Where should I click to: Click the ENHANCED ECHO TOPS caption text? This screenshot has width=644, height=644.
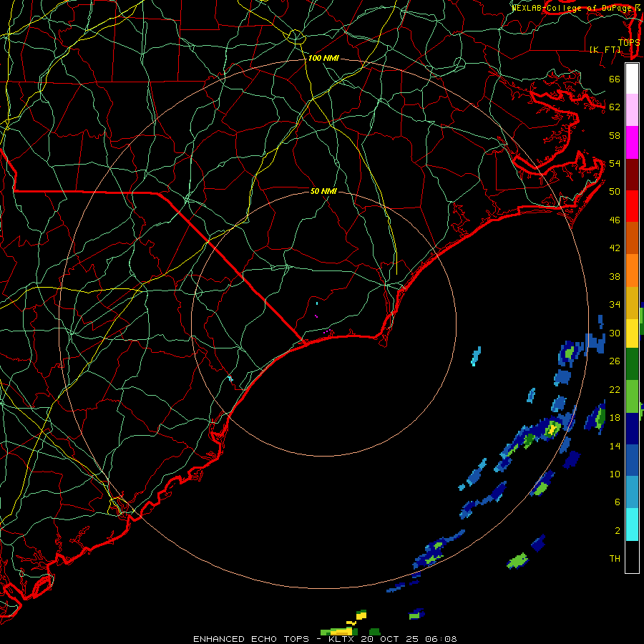[250, 639]
